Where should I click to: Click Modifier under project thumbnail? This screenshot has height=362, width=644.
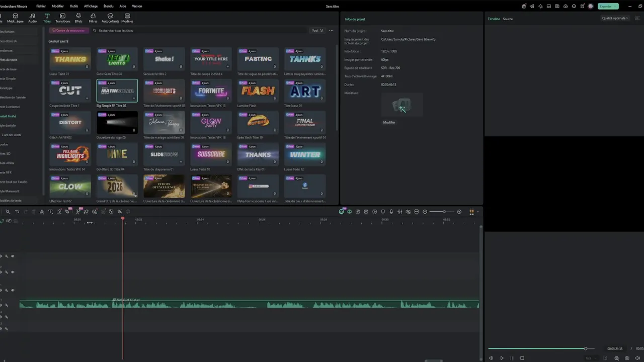pyautogui.click(x=389, y=123)
